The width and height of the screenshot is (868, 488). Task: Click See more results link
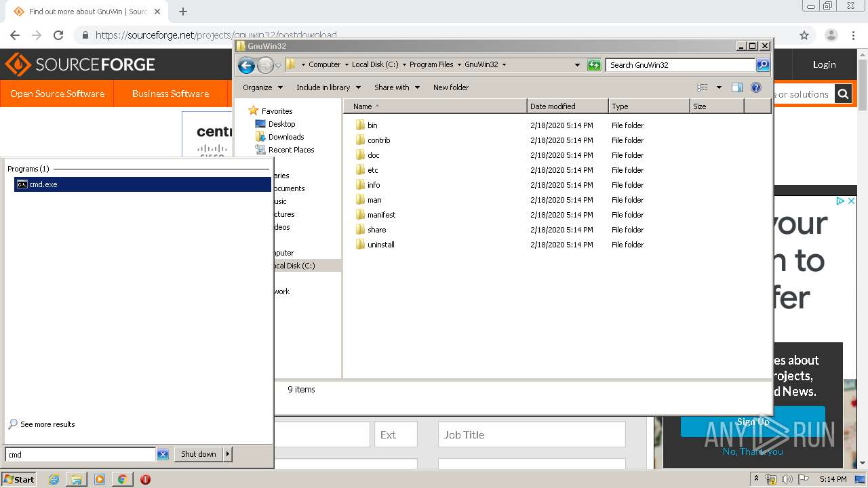47,424
